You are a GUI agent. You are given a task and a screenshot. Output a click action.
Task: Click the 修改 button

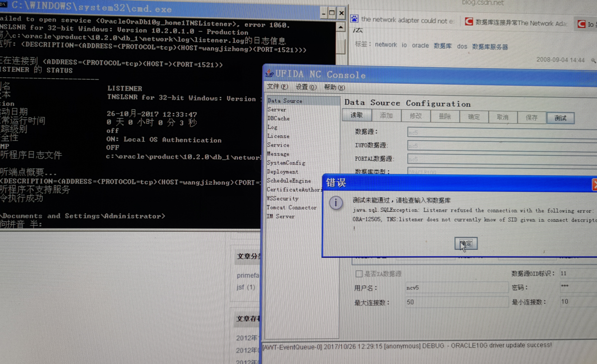point(416,116)
